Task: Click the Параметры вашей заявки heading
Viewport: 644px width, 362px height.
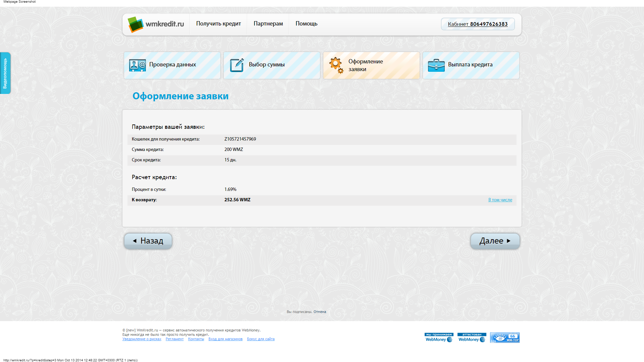Action: click(x=168, y=127)
